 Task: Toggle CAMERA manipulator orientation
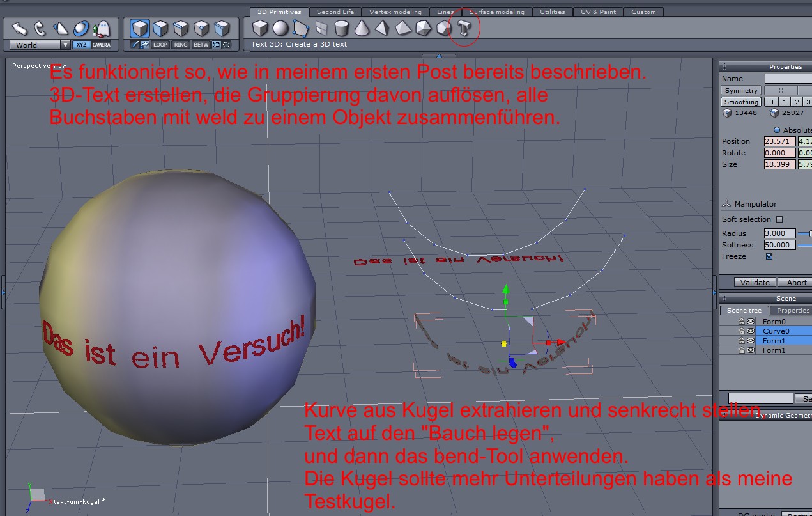coord(101,45)
